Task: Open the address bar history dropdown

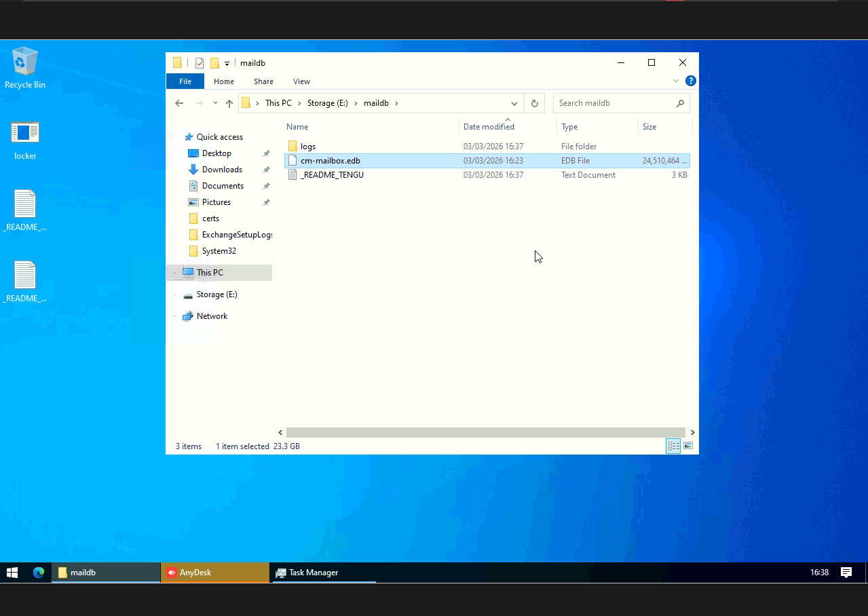Action: 514,103
